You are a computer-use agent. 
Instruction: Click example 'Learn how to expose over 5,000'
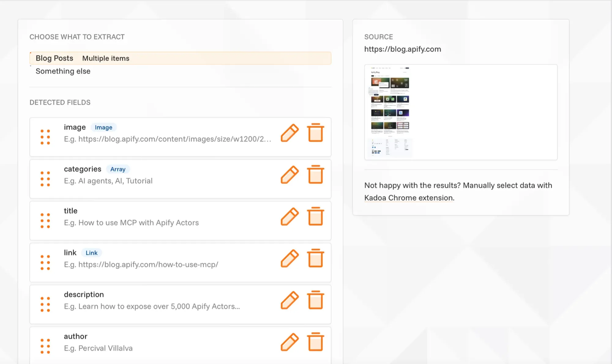159,306
